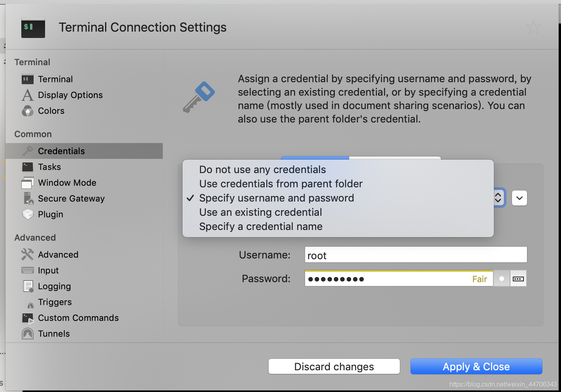Open Advanced settings page
561x392 pixels.
pos(84,254)
